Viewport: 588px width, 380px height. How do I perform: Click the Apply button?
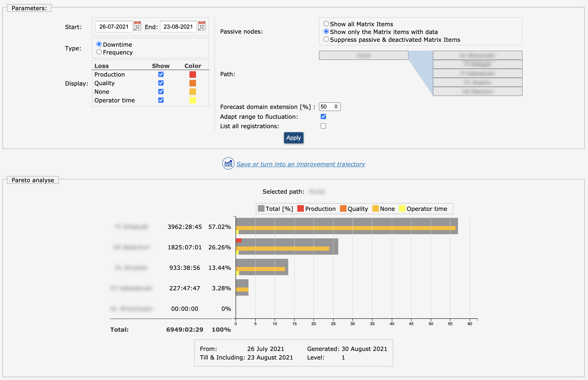(x=294, y=138)
